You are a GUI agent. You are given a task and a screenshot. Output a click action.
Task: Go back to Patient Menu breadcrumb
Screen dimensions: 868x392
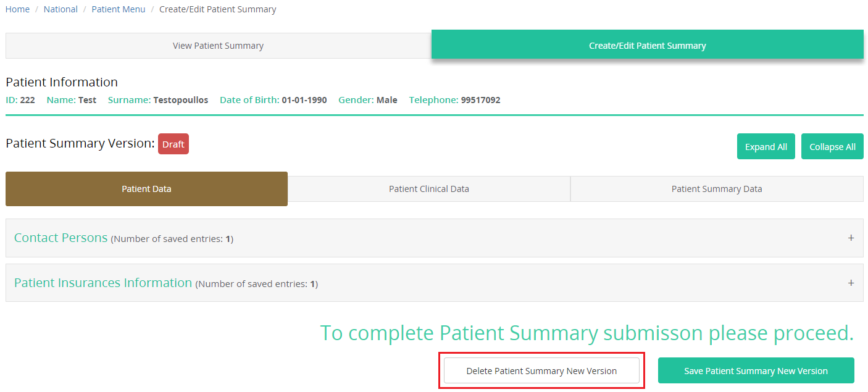pyautogui.click(x=119, y=9)
